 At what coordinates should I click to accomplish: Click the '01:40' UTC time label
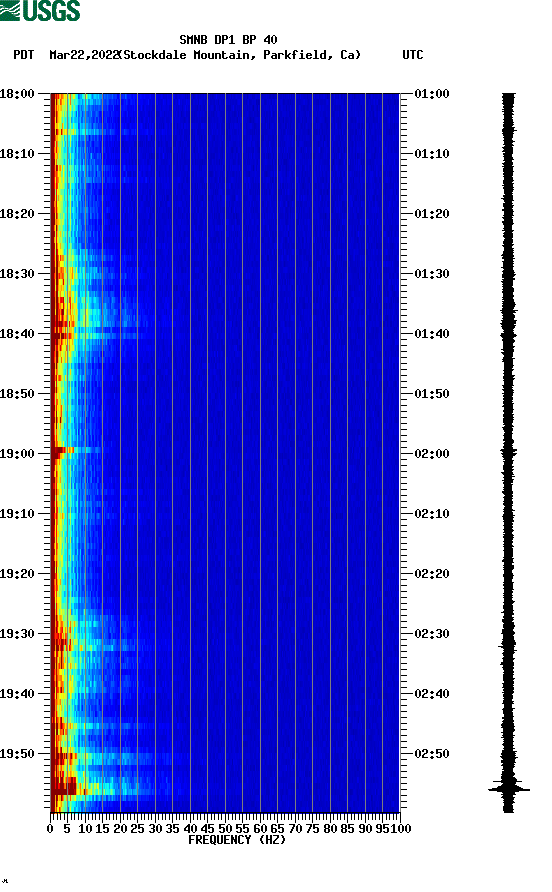432,334
